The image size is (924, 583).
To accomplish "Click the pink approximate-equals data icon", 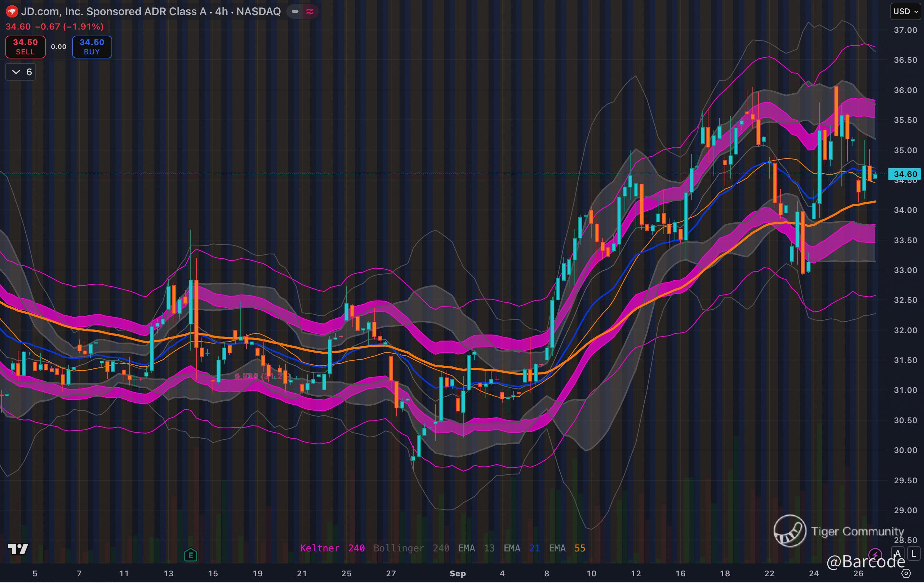I will (310, 11).
